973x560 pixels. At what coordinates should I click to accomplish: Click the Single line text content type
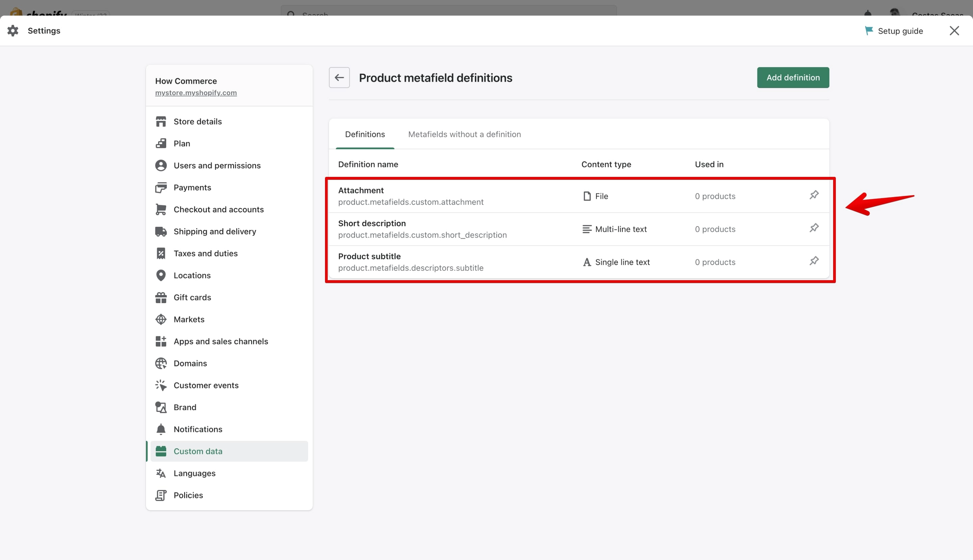pos(616,262)
